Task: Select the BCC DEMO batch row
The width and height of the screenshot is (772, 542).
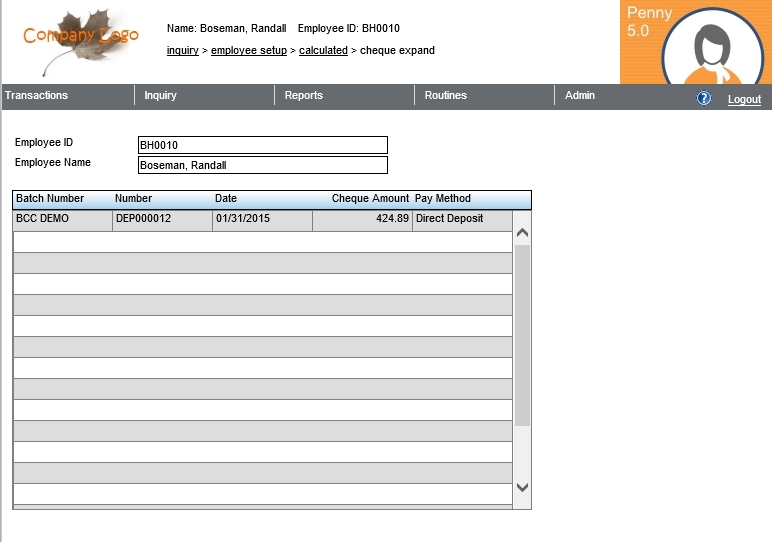Action: (62, 219)
